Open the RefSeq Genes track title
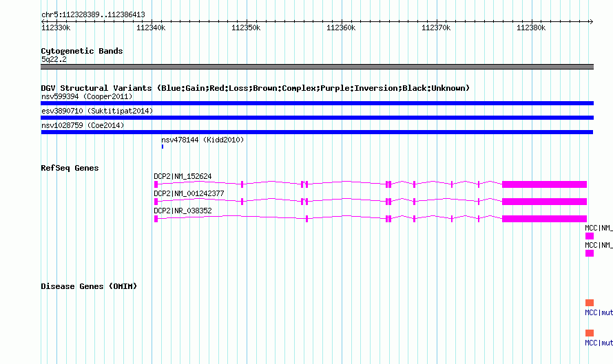613x364 pixels. (x=70, y=168)
